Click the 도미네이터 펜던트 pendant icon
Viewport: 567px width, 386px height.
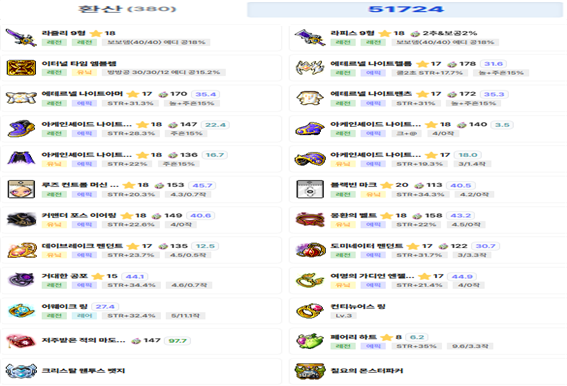[x=310, y=250]
